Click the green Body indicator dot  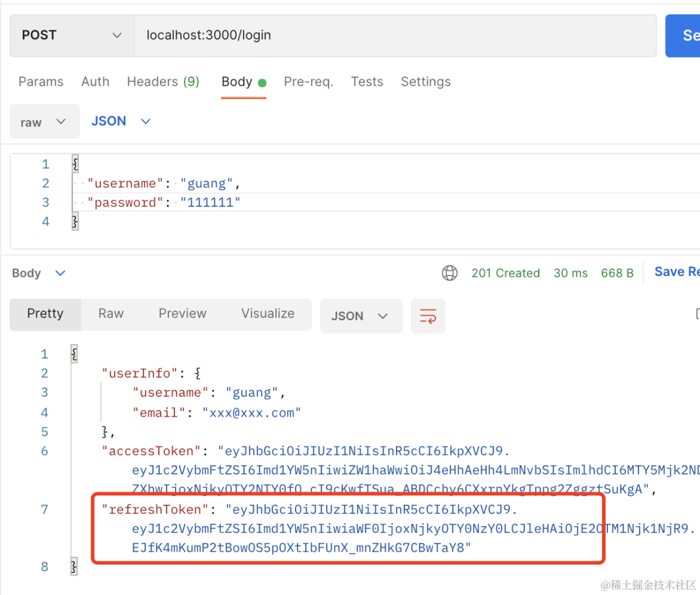pyautogui.click(x=262, y=82)
